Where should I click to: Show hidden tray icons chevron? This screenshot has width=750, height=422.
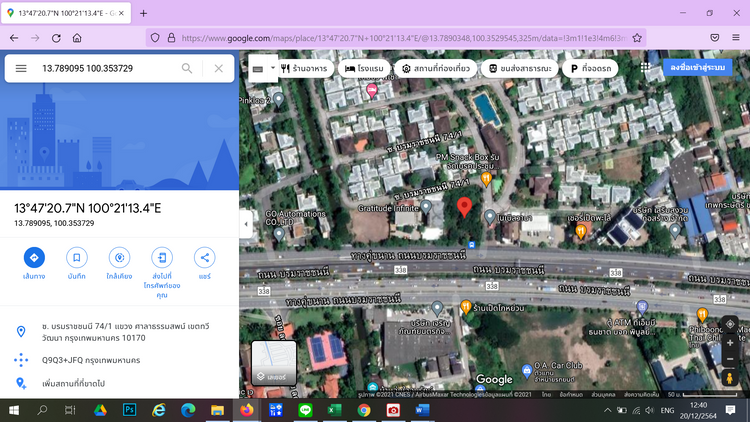pyautogui.click(x=607, y=410)
